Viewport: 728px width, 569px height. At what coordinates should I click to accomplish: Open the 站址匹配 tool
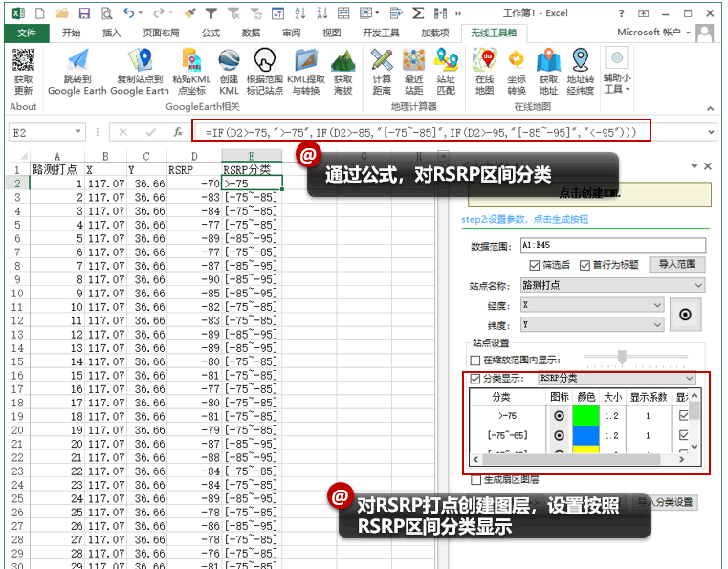click(446, 72)
